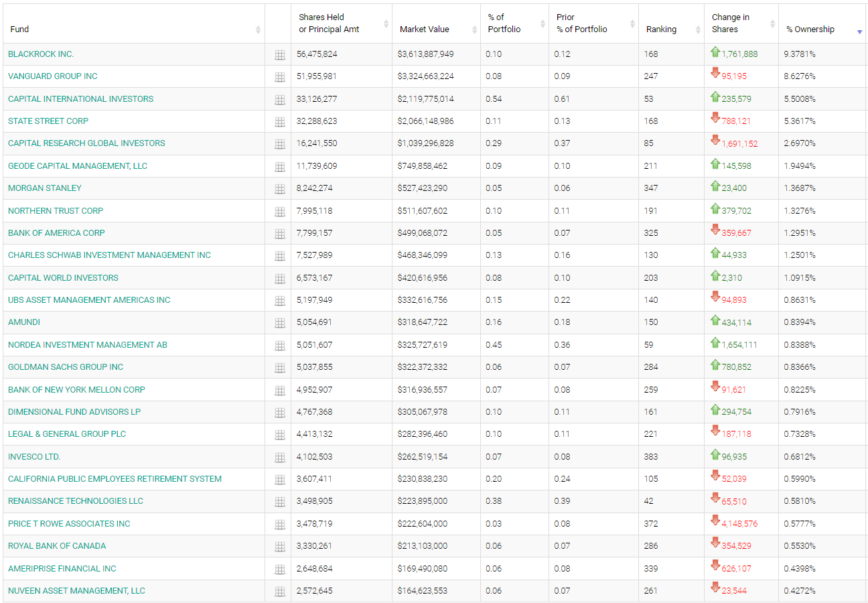Click the grid icon in MORGAN STANLEY row

(x=280, y=189)
